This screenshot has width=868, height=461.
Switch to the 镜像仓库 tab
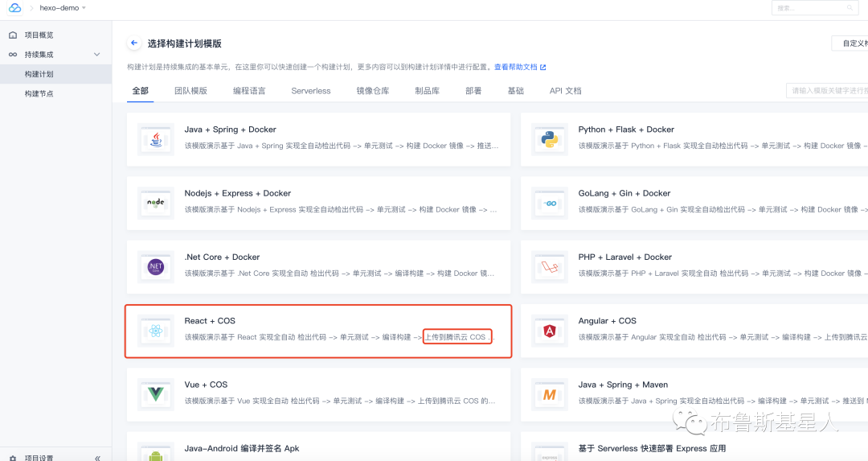pyautogui.click(x=373, y=90)
